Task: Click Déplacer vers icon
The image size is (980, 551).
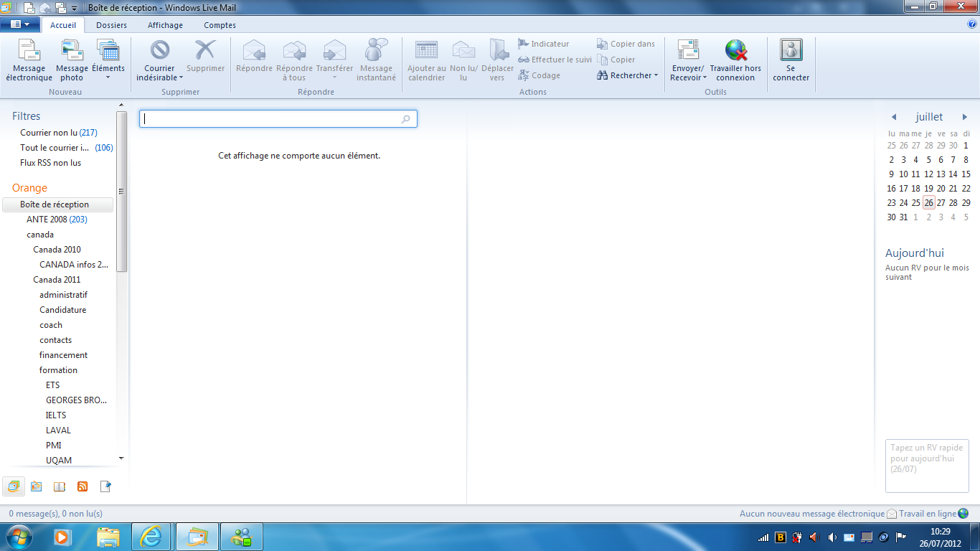Action: pos(498,50)
